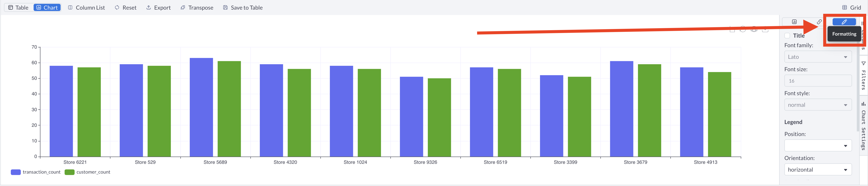
Task: Click the Filters funnel icon in sidebar
Action: (x=863, y=63)
